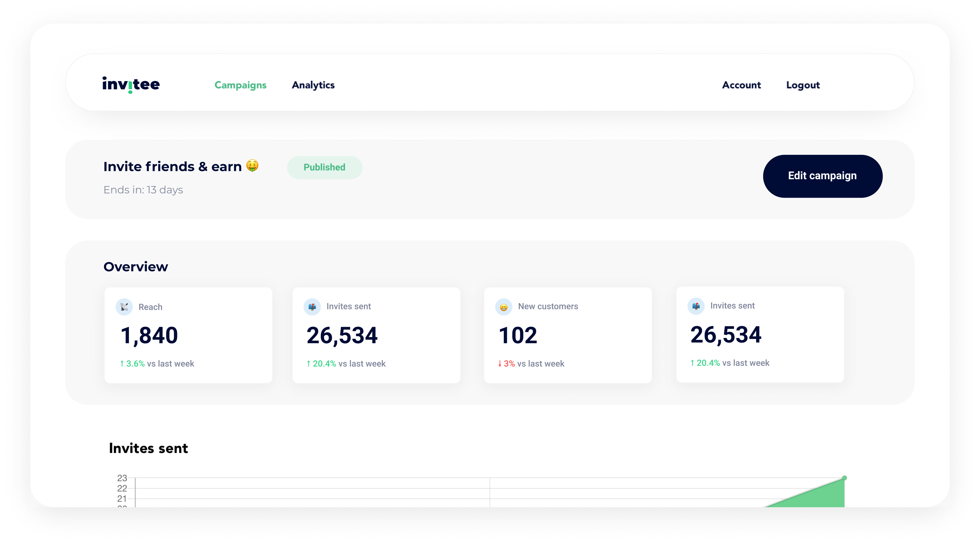Click red down arrow on New customers card
Image resolution: width=980 pixels, height=544 pixels.
499,364
